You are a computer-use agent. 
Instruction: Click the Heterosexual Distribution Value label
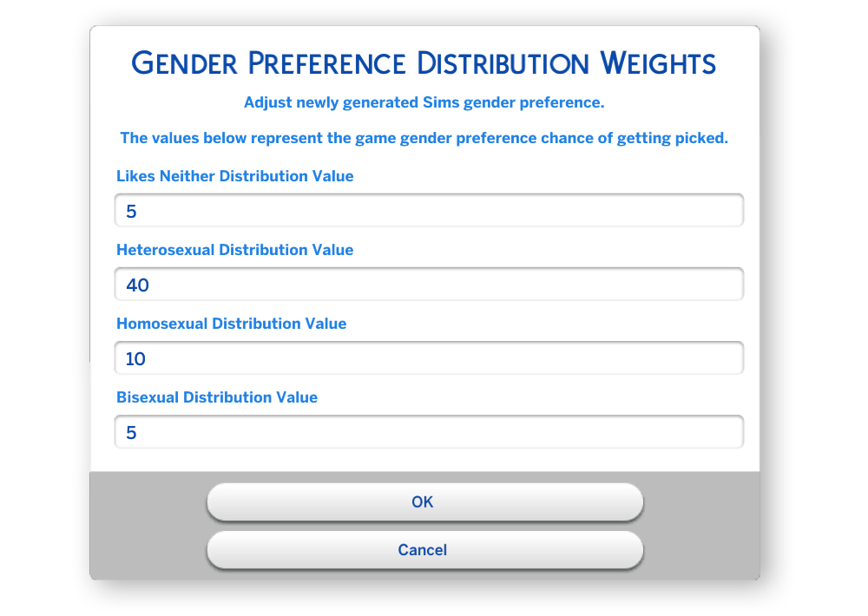tap(234, 250)
